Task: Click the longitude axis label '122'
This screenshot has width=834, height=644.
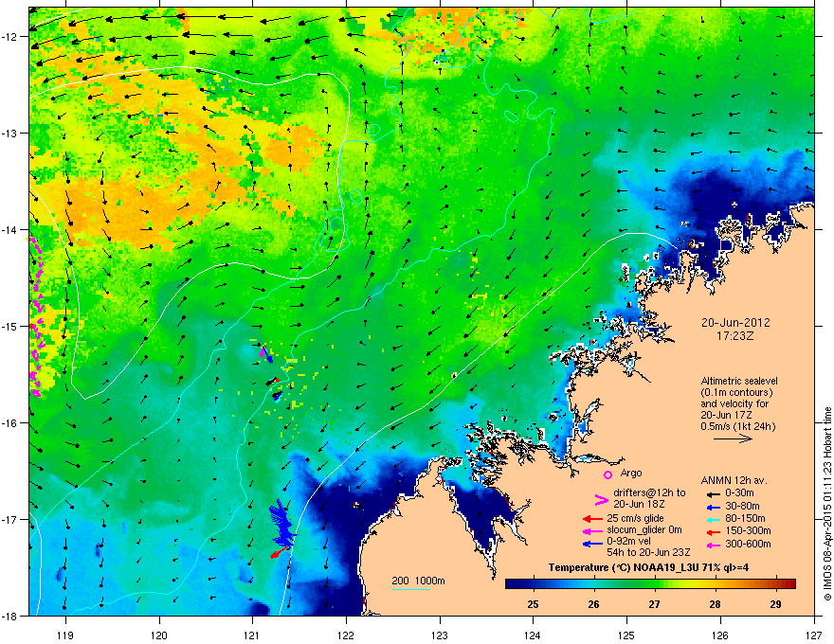Action: pyautogui.click(x=346, y=635)
